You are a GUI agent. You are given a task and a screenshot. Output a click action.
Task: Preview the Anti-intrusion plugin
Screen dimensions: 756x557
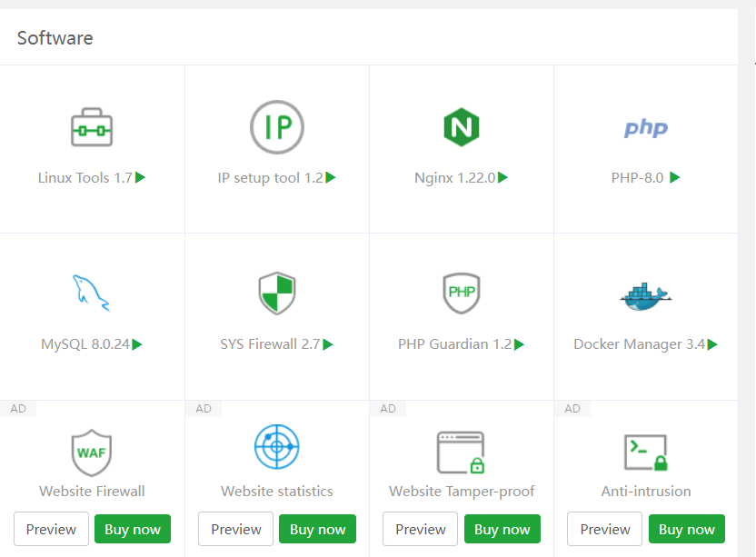(605, 529)
